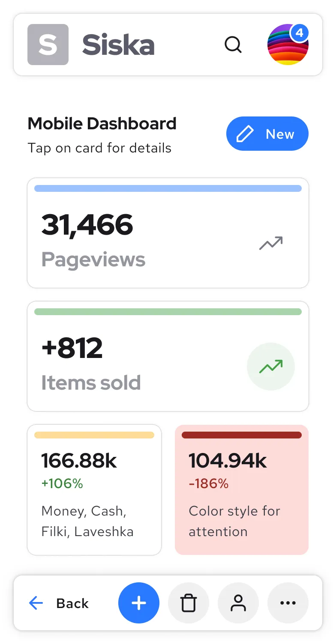Tap the +812 Items sold number
The image size is (336, 644).
72,348
